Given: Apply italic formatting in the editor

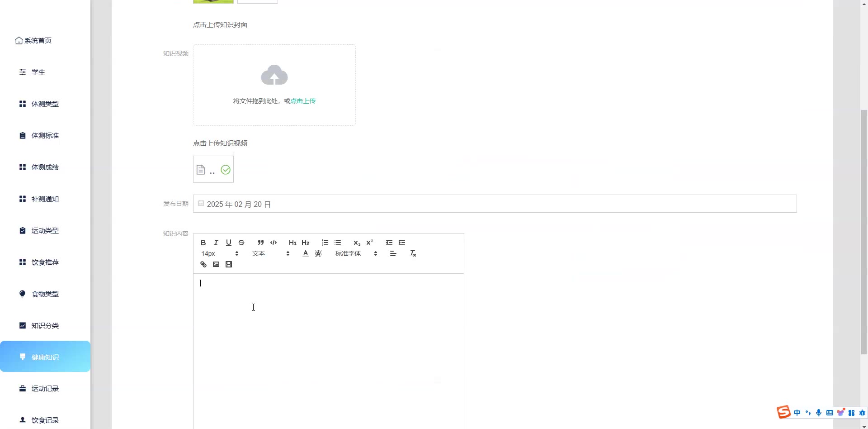Looking at the screenshot, I should (216, 243).
